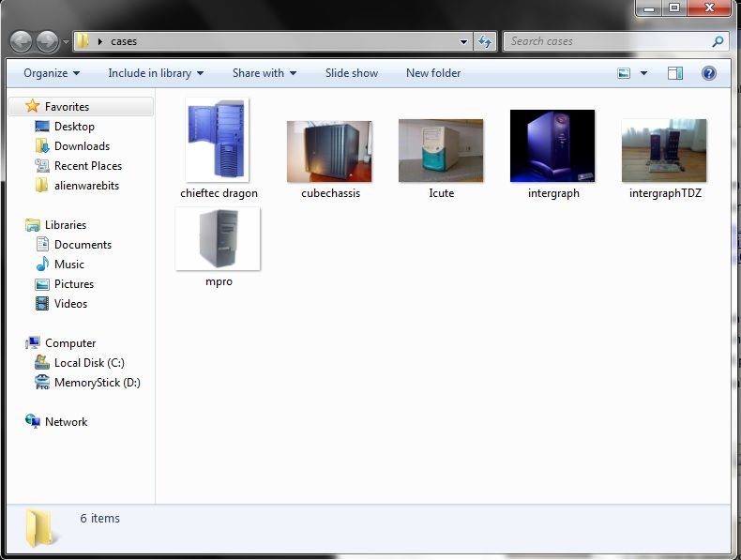Open the Help question mark icon

[x=709, y=73]
